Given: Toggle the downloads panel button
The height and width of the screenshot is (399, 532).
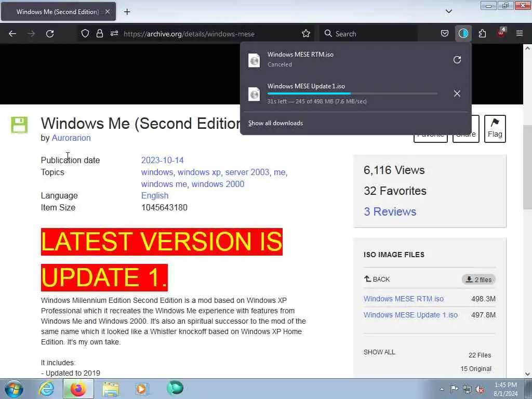Looking at the screenshot, I should pyautogui.click(x=463, y=34).
